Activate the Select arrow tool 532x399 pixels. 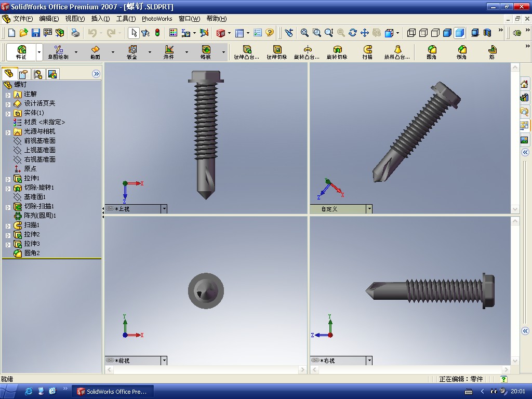pyautogui.click(x=134, y=33)
